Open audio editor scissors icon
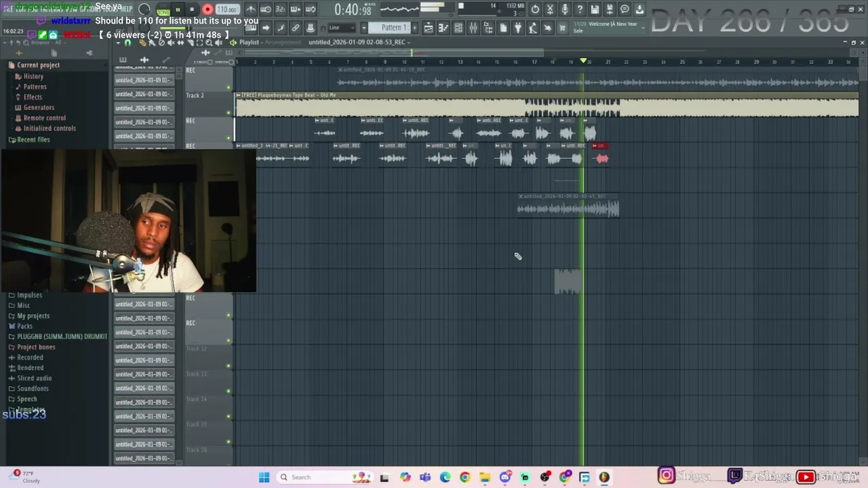 tap(550, 9)
